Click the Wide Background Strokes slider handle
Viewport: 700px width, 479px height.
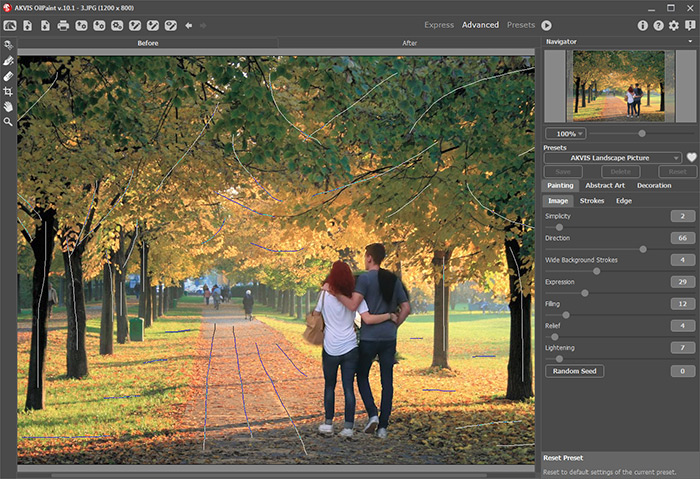coord(596,271)
